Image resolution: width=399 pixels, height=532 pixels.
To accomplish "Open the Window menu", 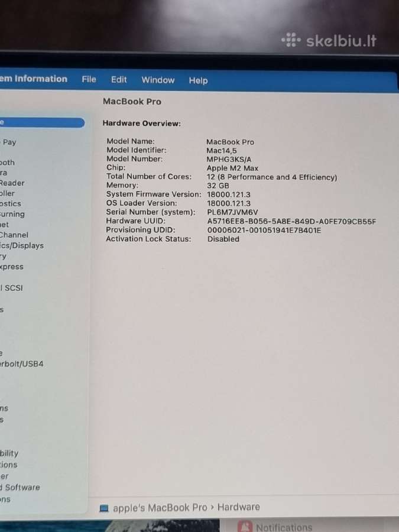I will tap(158, 80).
